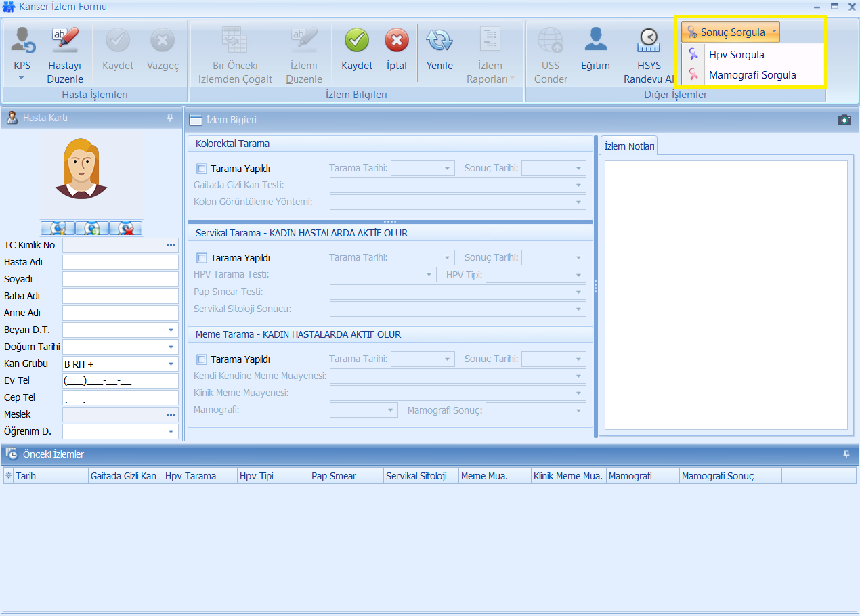The image size is (860, 616).
Task: Click the green Kaydet checkmark in İzlem Bilgileri
Action: [356, 42]
